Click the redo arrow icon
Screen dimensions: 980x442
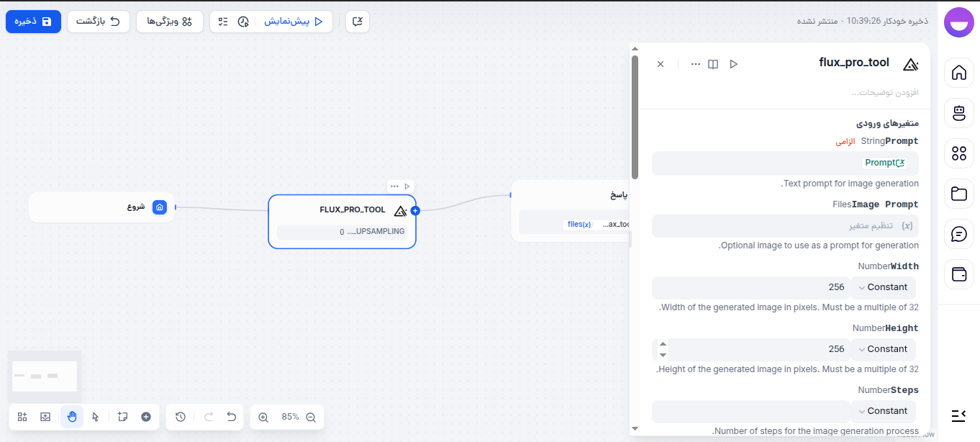pyautogui.click(x=208, y=417)
